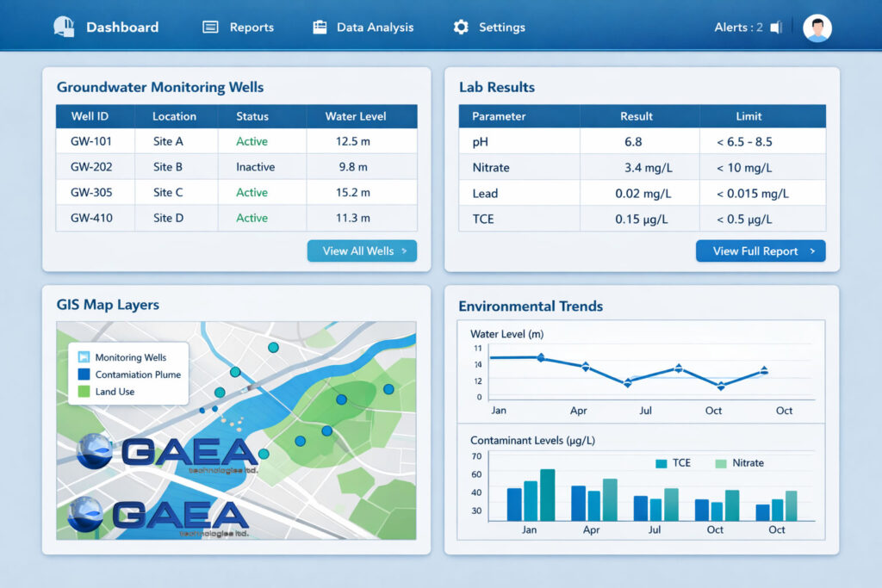Click the Reports list icon
The width and height of the screenshot is (882, 588).
pyautogui.click(x=210, y=27)
